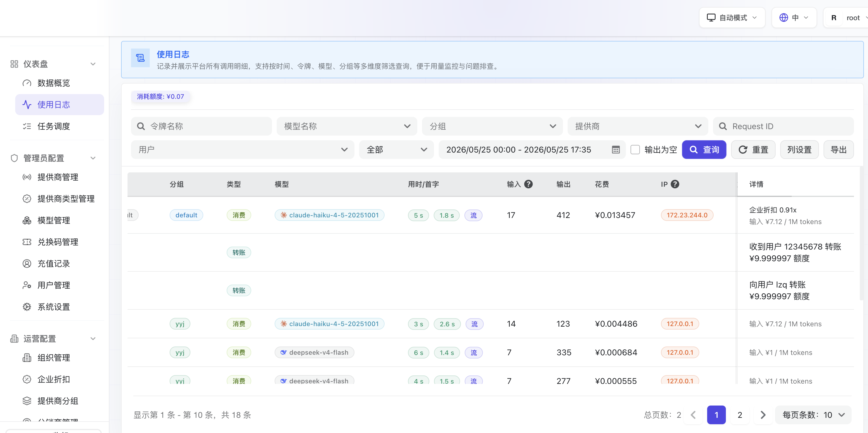
Task: Click the 转账 tag for 收到用户 12345678
Action: pos(239,252)
